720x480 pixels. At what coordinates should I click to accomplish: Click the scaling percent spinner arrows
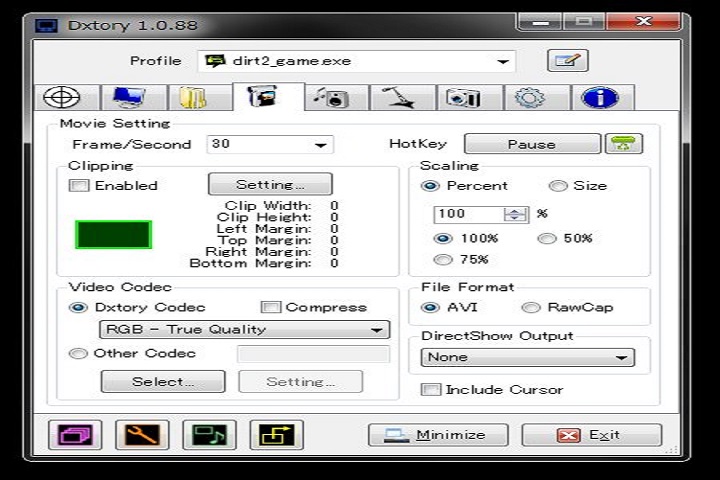tap(515, 214)
